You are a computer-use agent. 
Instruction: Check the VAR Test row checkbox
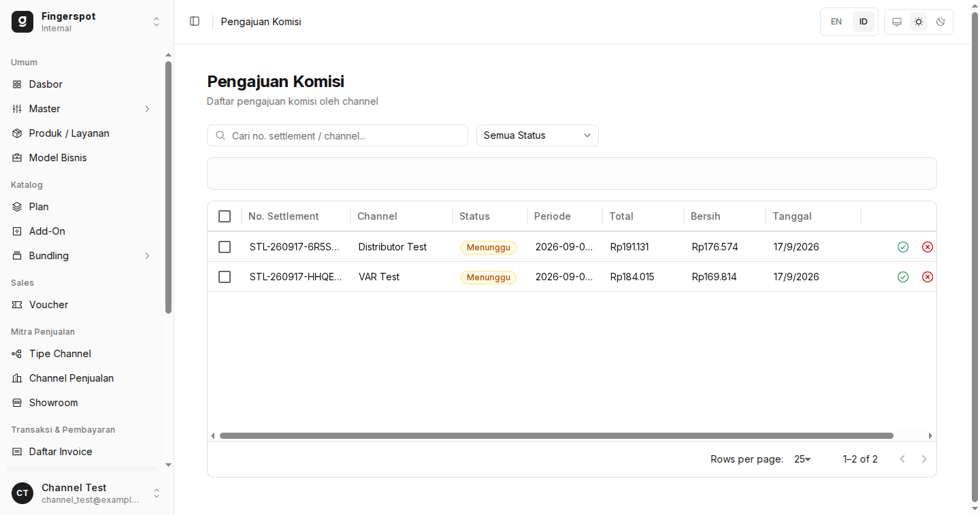coord(225,277)
